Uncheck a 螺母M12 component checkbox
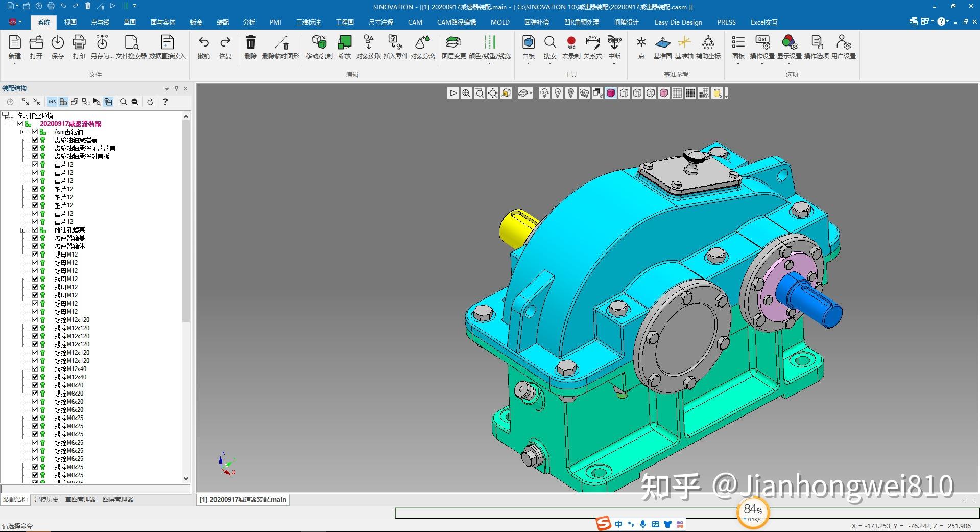980x532 pixels. pos(34,254)
